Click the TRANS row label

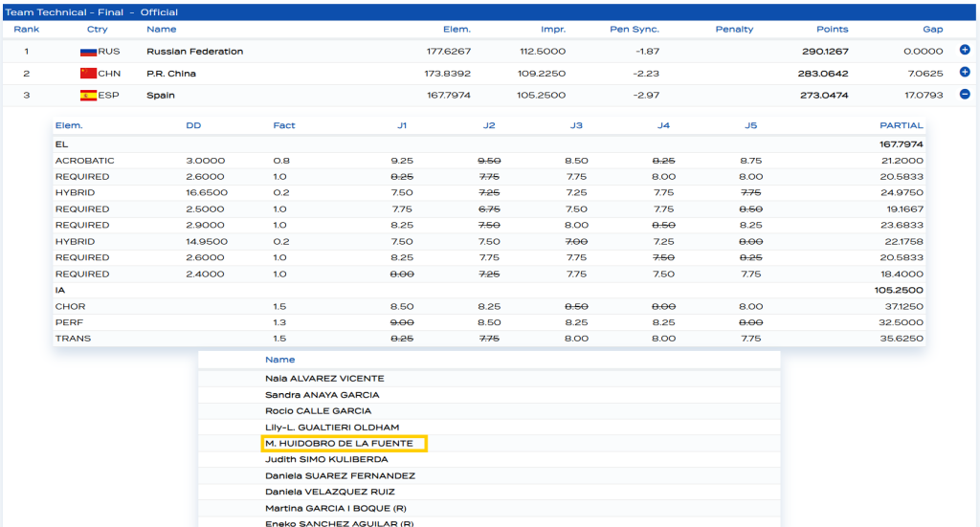click(73, 339)
